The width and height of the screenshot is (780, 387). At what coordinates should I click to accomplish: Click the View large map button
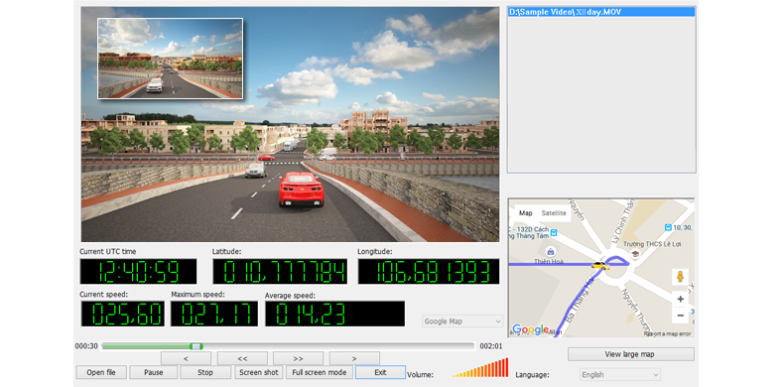coord(631,354)
